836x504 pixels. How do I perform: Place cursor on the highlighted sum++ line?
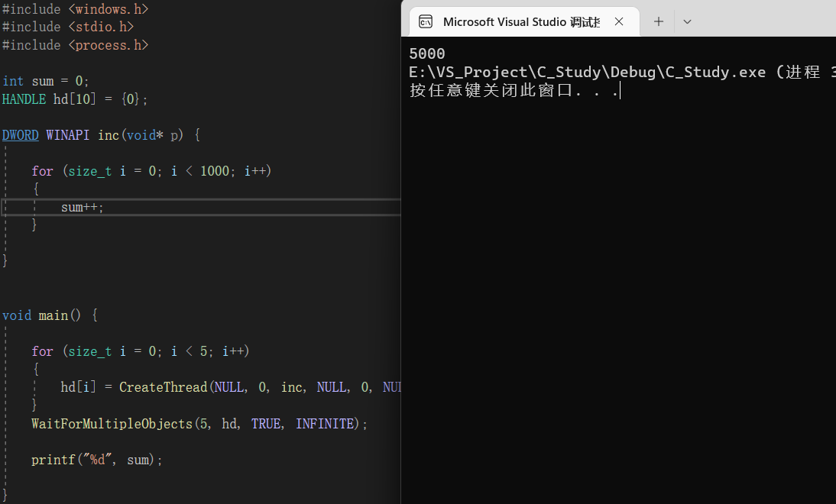(x=81, y=206)
